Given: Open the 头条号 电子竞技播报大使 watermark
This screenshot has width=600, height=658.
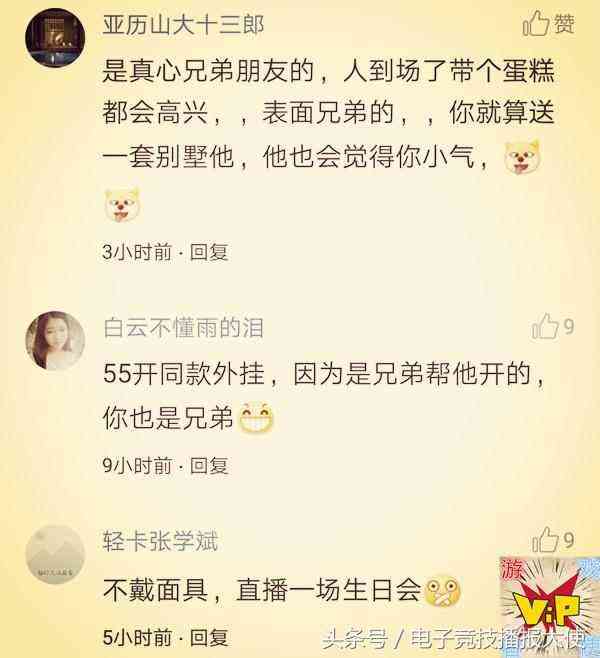Looking at the screenshot, I should (455, 640).
